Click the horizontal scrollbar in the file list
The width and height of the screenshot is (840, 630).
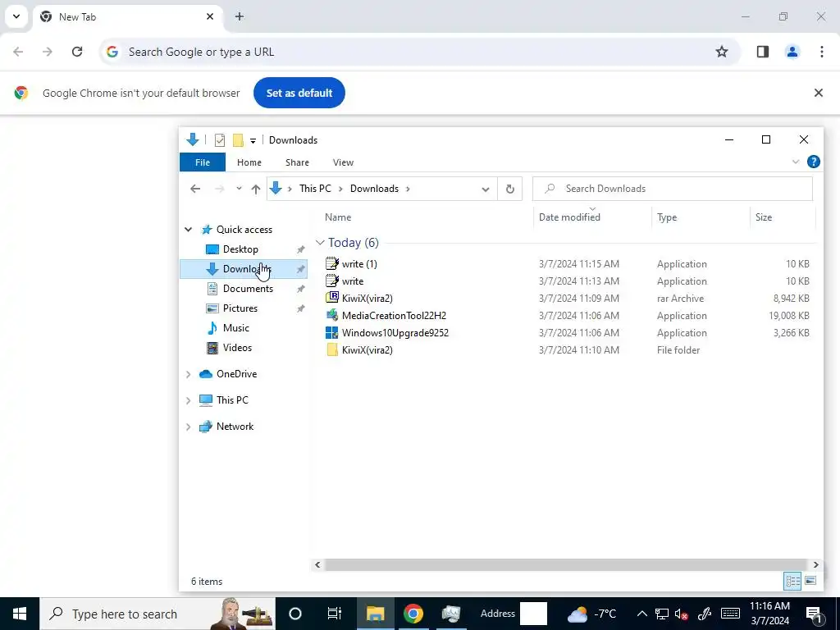565,564
